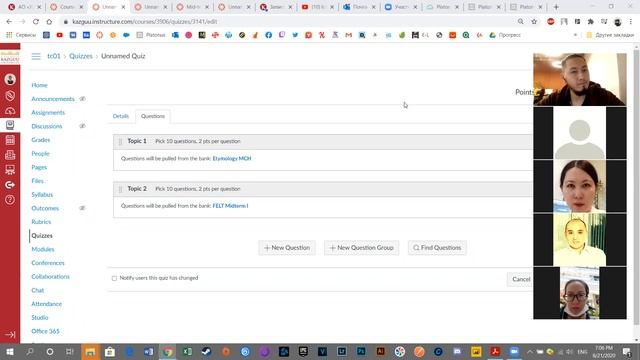Viewport: 640px width, 360px height.
Task: Open the browser extensions puzzle icon
Action: 590,22
